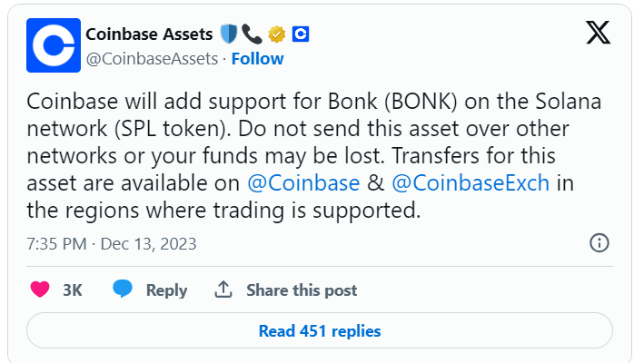Click the Coinbase Assets profile avatar
This screenshot has height=363, width=644.
pos(54,45)
